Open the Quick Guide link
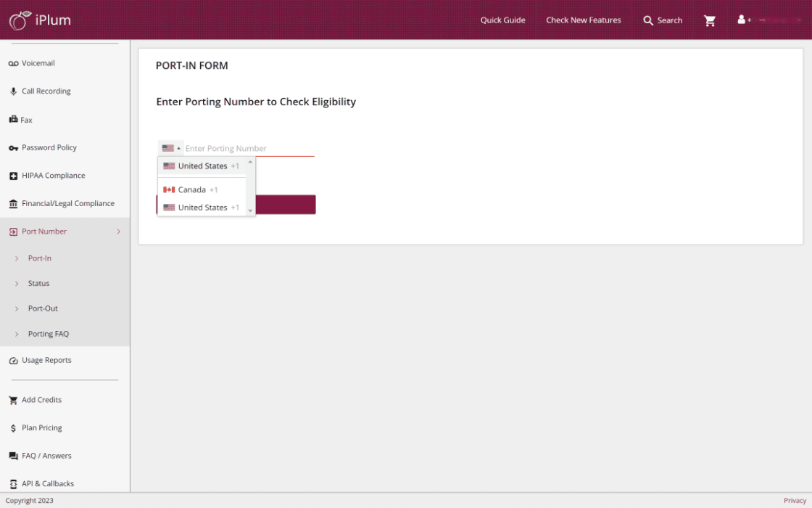The image size is (812, 508). (502, 20)
